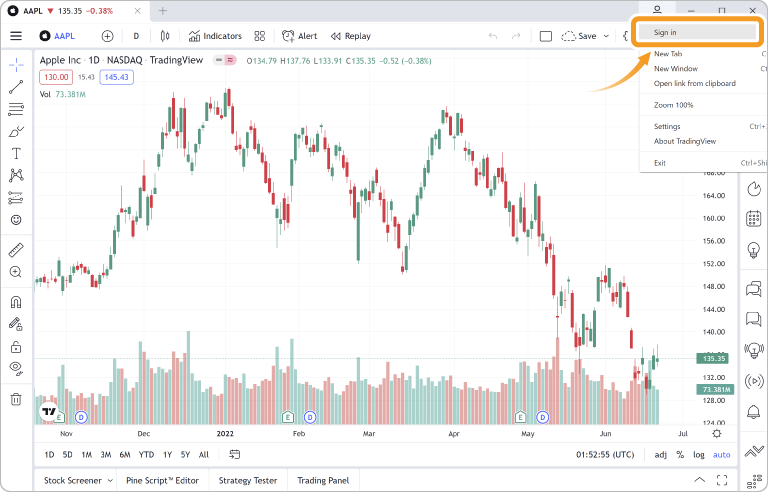The image size is (768, 492).
Task: Open the ideas stream icon
Action: 754,349
